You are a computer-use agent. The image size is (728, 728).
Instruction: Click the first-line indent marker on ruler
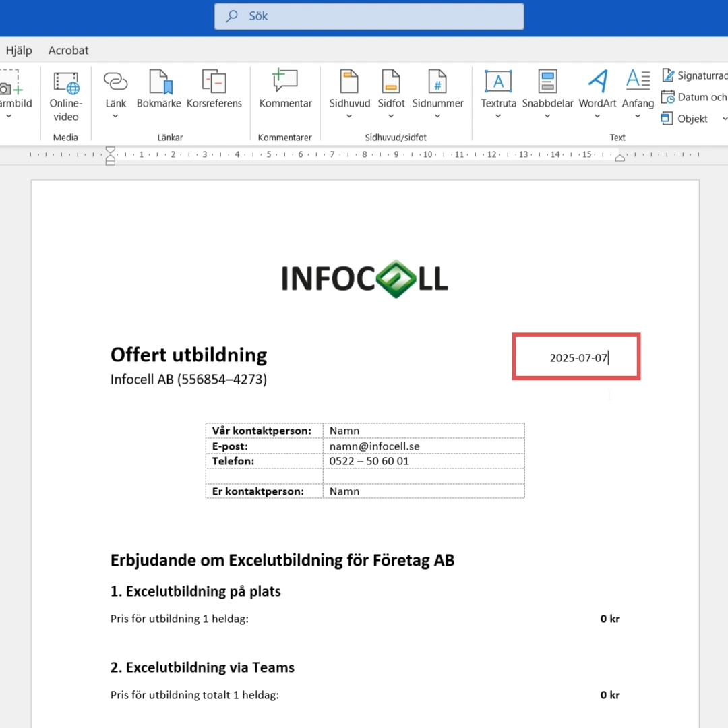click(x=110, y=150)
